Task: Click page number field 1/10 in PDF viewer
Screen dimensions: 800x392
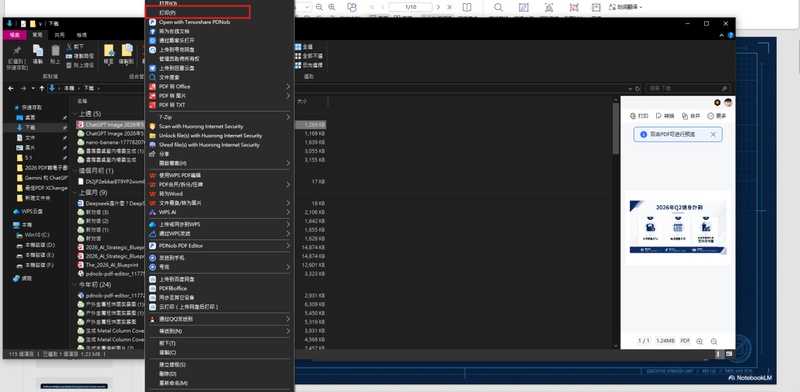Action: (411, 7)
